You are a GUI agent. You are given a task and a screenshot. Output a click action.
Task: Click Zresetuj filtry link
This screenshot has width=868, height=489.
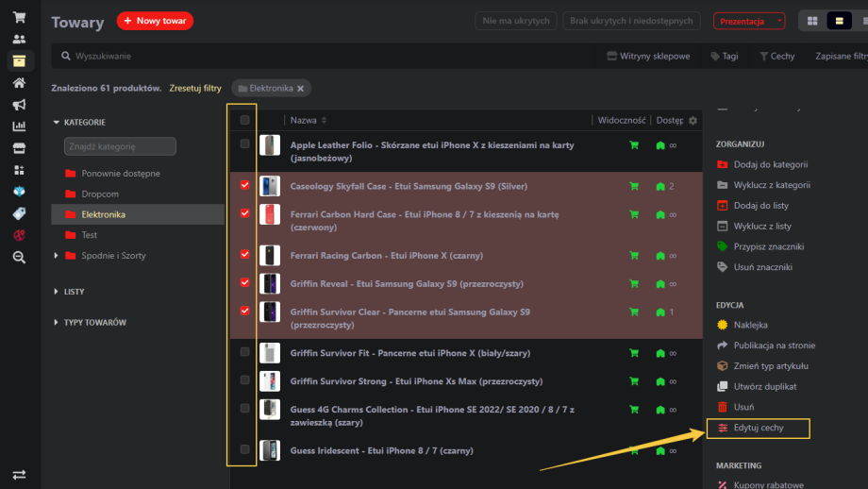(x=195, y=88)
